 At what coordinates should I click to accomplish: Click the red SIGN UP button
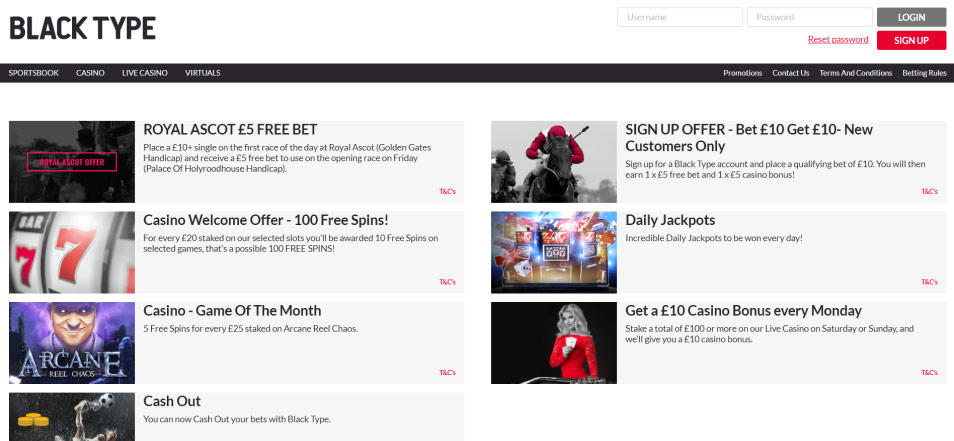click(911, 40)
